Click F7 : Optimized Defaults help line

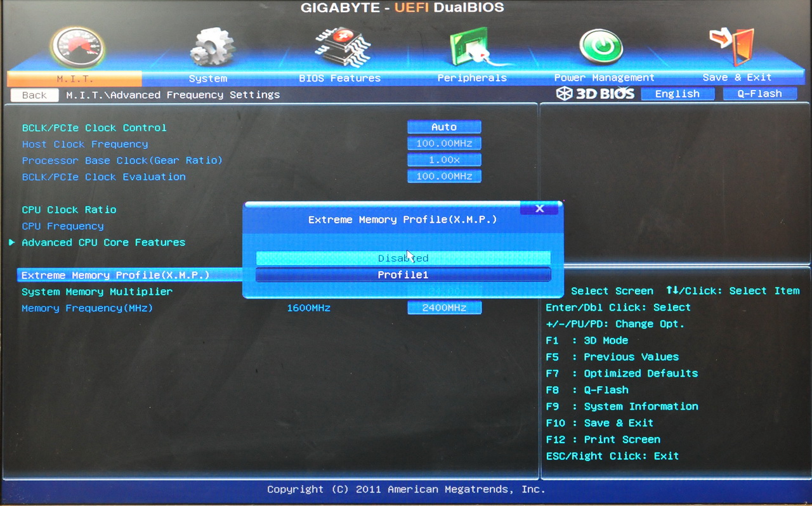click(622, 373)
